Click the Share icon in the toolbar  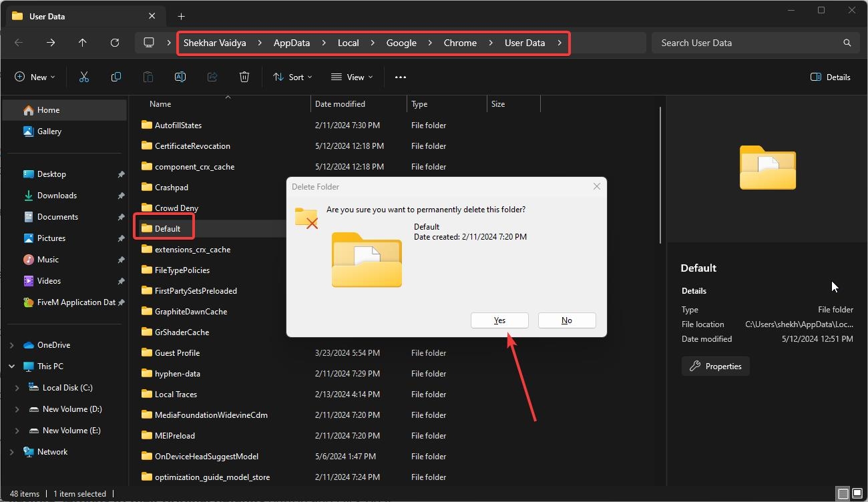212,77
